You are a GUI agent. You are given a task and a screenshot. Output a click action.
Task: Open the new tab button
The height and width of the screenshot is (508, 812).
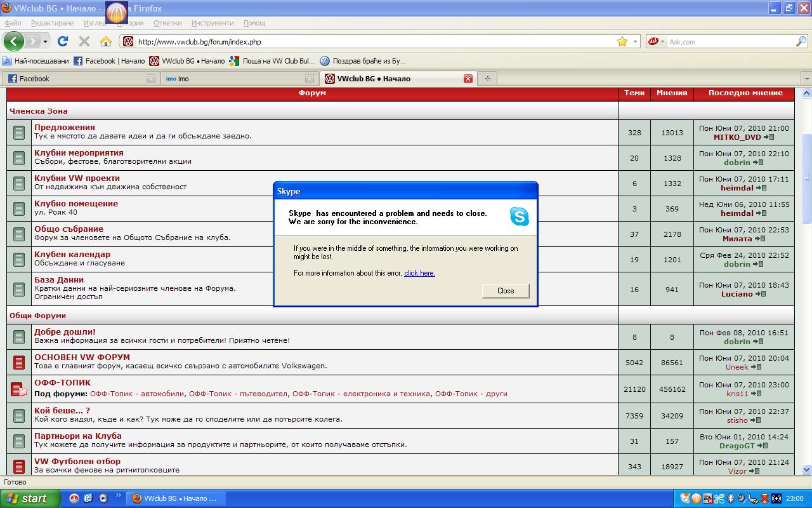click(487, 79)
